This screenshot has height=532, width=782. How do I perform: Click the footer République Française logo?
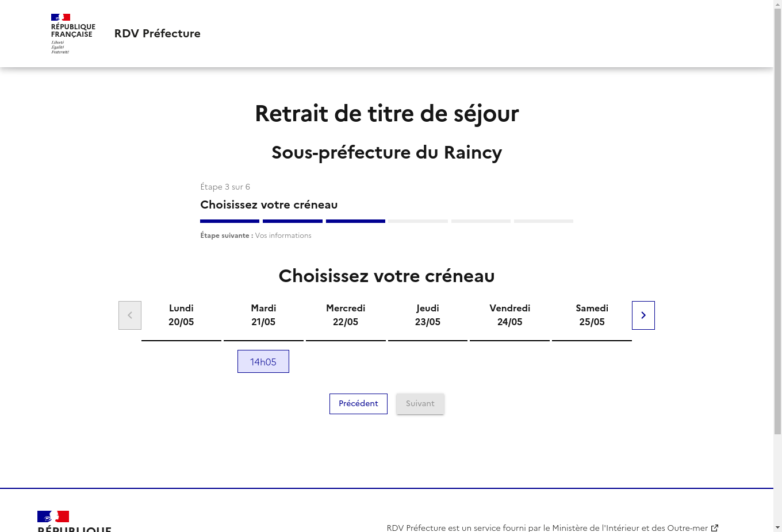[x=74, y=521]
